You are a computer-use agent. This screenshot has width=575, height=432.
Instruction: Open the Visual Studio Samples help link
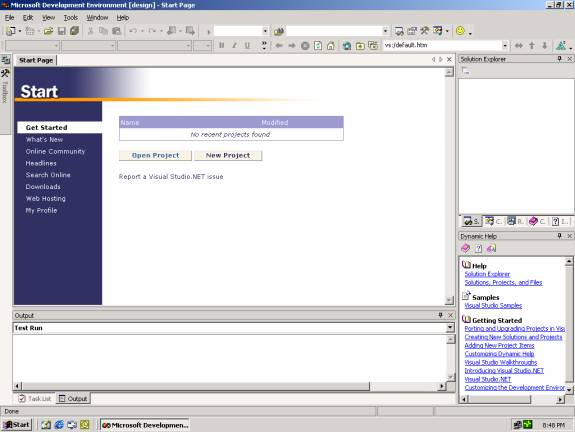coord(493,305)
